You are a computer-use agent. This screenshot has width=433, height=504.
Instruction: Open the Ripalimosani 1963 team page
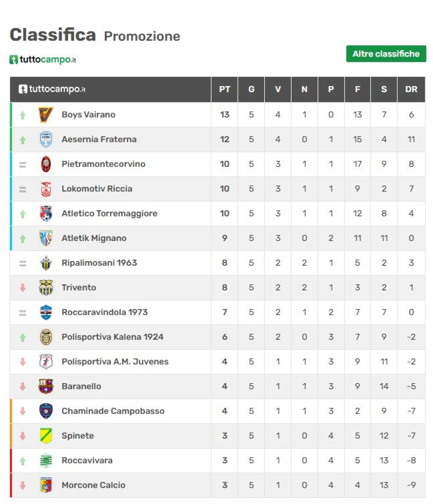[99, 263]
